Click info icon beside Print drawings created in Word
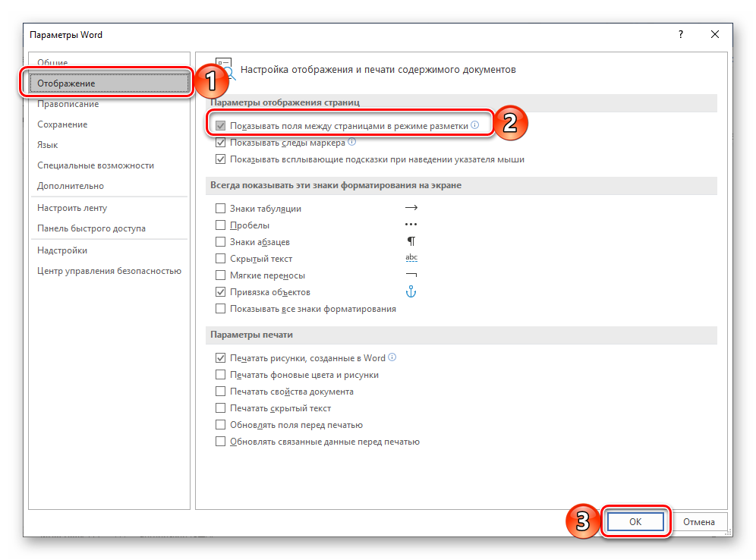The height and width of the screenshot is (560, 756). click(392, 357)
